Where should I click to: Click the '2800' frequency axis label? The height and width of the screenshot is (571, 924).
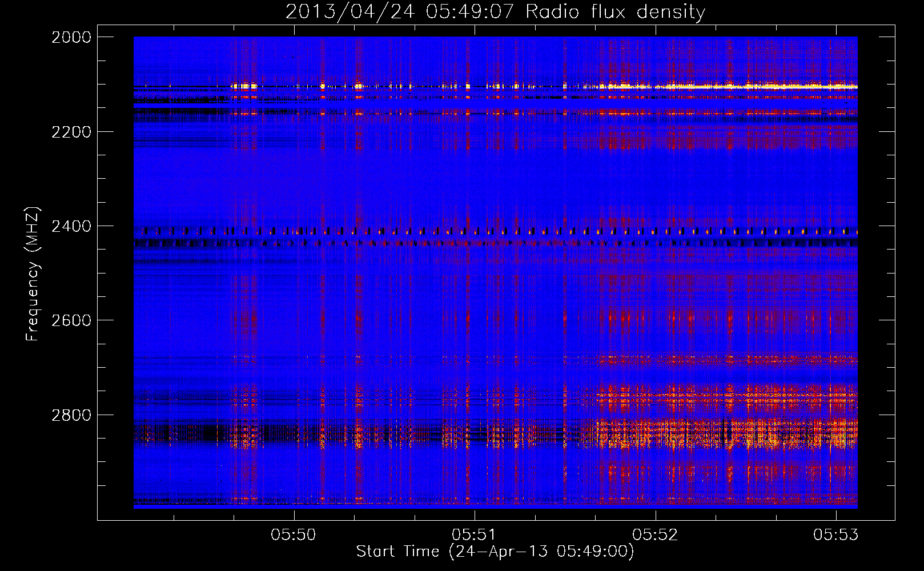tap(71, 415)
